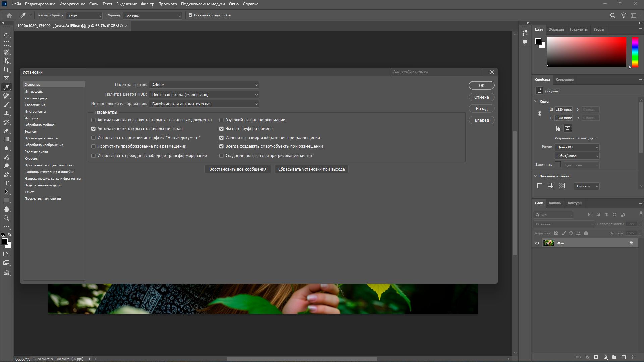The width and height of the screenshot is (644, 362).
Task: Switch to the Каналы tab
Action: [x=555, y=203]
